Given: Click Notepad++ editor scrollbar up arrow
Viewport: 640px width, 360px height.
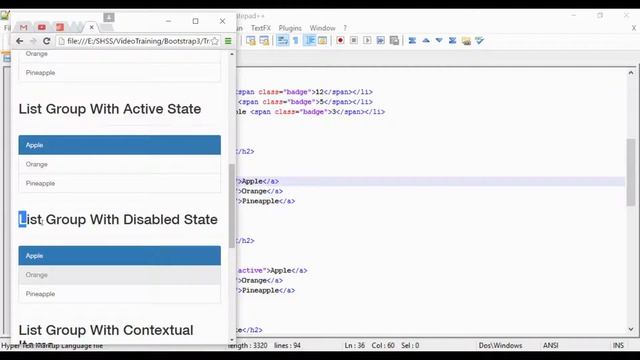Looking at the screenshot, I should pos(631,73).
